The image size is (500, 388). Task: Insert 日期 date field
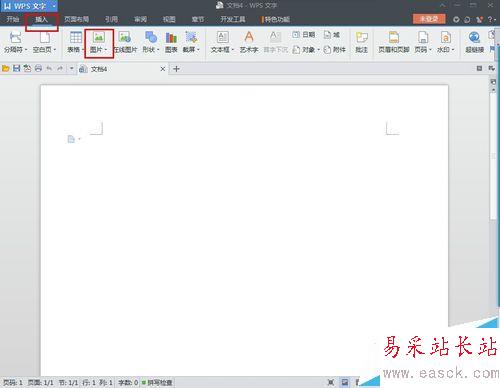coord(304,34)
